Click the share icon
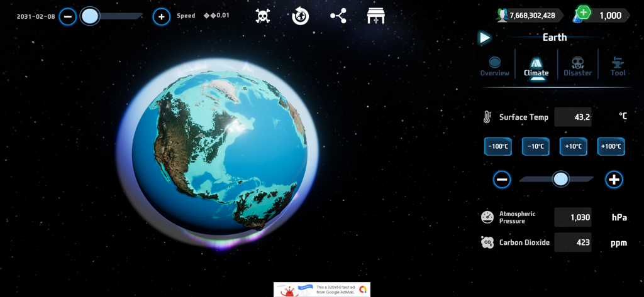 [338, 16]
